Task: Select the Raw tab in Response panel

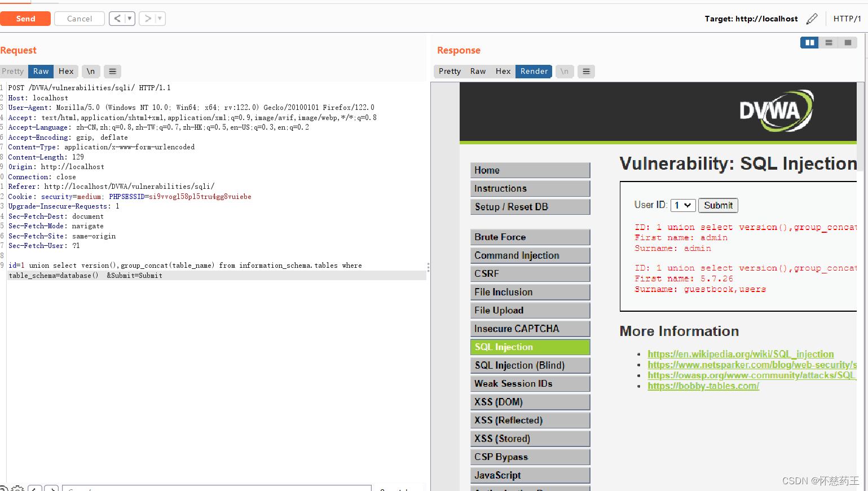Action: pos(478,71)
